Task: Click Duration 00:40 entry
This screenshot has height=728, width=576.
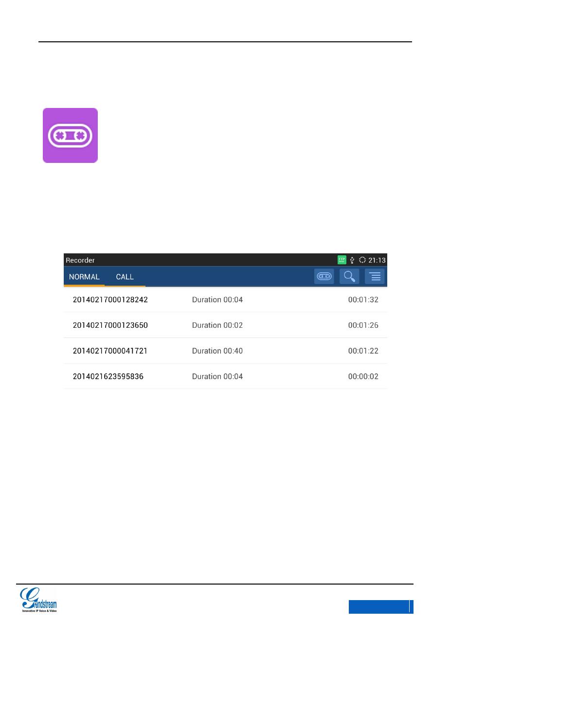Action: click(x=217, y=351)
